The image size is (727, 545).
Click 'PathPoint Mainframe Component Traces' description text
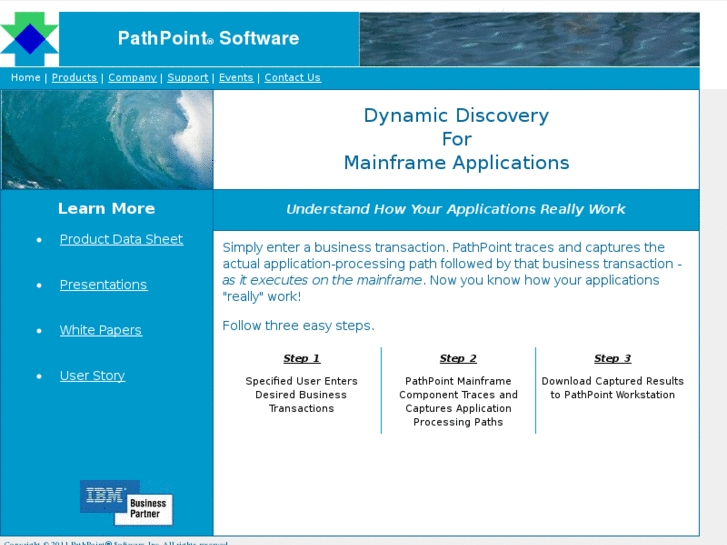pos(458,401)
